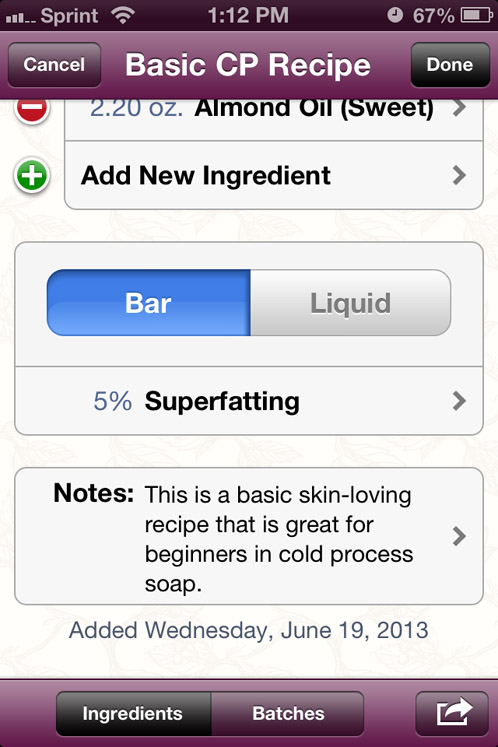
Task: Cancel editing the recipe
Action: [x=54, y=64]
